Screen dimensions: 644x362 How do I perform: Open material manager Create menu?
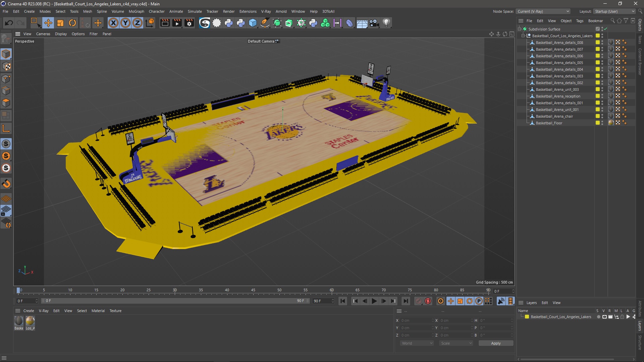point(29,311)
